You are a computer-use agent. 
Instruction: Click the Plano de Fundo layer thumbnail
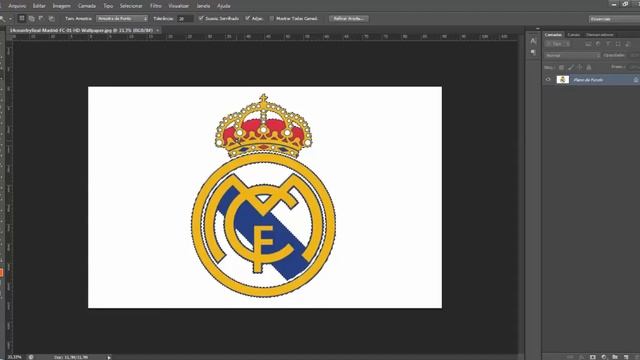coord(563,80)
